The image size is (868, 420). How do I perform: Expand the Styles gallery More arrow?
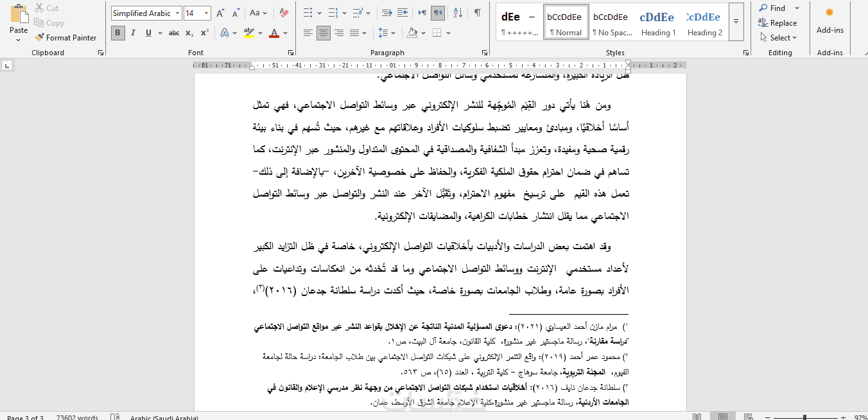736,22
